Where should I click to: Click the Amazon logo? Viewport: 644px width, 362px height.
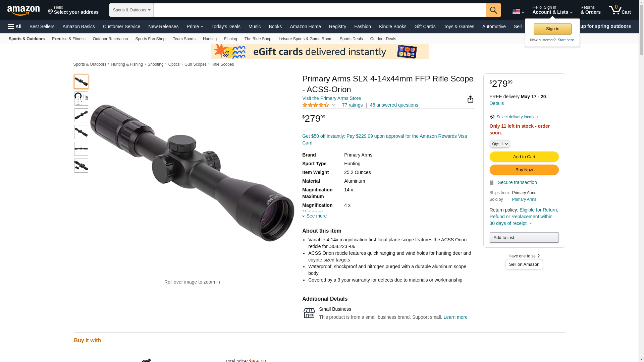click(23, 10)
